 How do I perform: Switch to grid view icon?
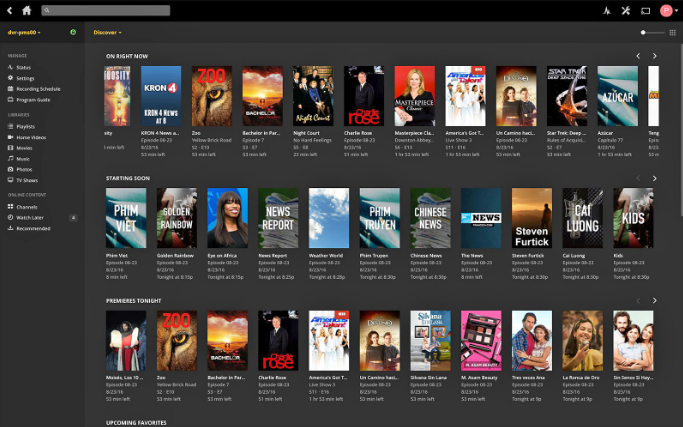(673, 32)
